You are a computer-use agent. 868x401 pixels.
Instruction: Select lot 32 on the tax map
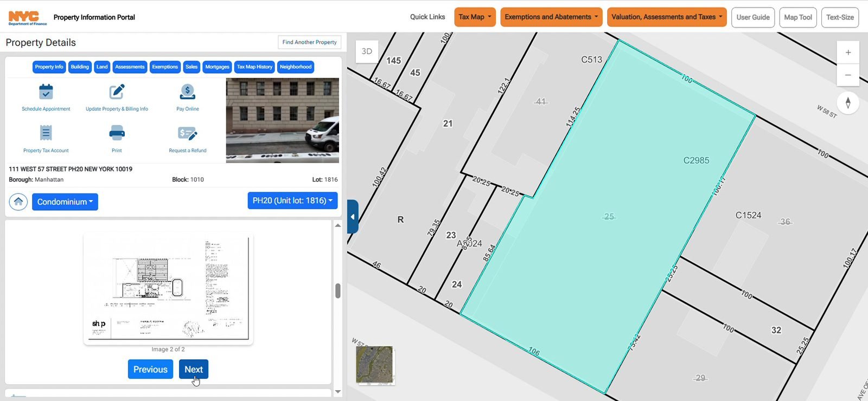(x=776, y=330)
